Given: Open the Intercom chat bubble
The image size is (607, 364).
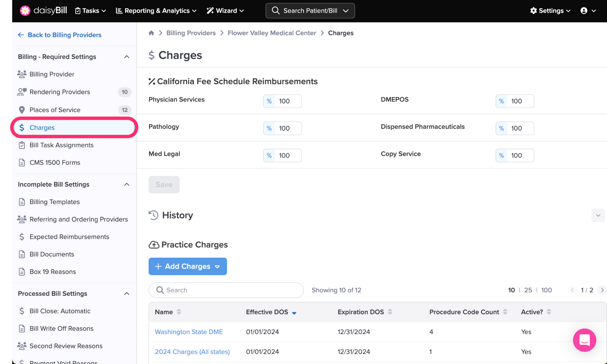Looking at the screenshot, I should click(584, 340).
